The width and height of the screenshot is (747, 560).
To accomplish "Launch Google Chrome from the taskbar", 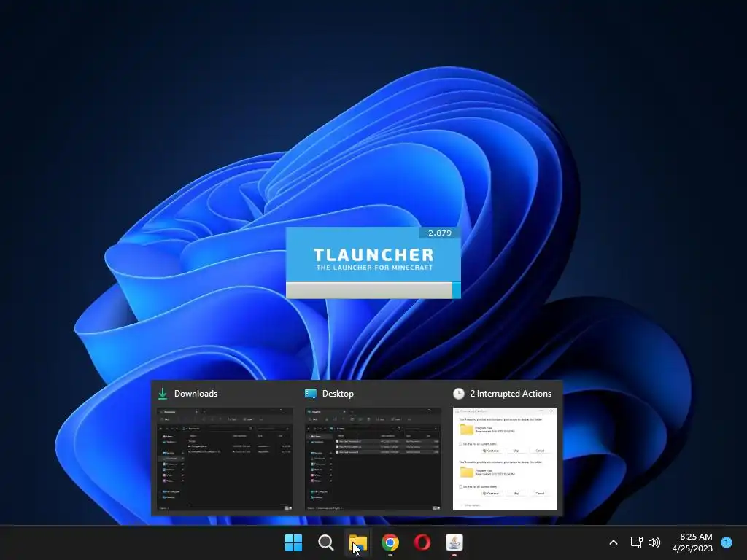I will [x=390, y=542].
